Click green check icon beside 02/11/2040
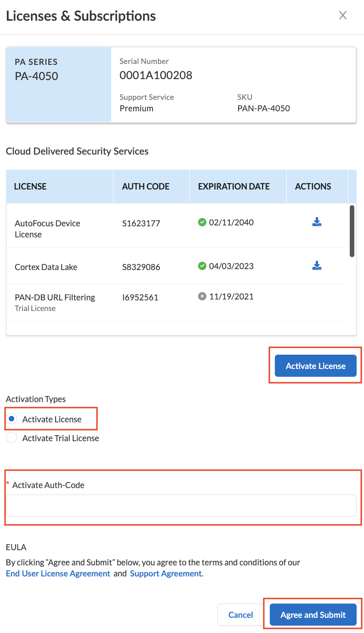Viewport: 364px width, 633px height. [x=202, y=223]
